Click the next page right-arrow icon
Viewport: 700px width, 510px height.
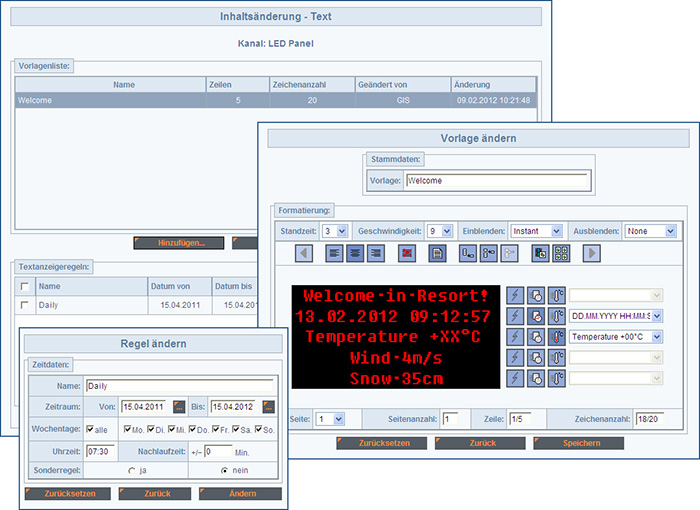click(x=592, y=254)
